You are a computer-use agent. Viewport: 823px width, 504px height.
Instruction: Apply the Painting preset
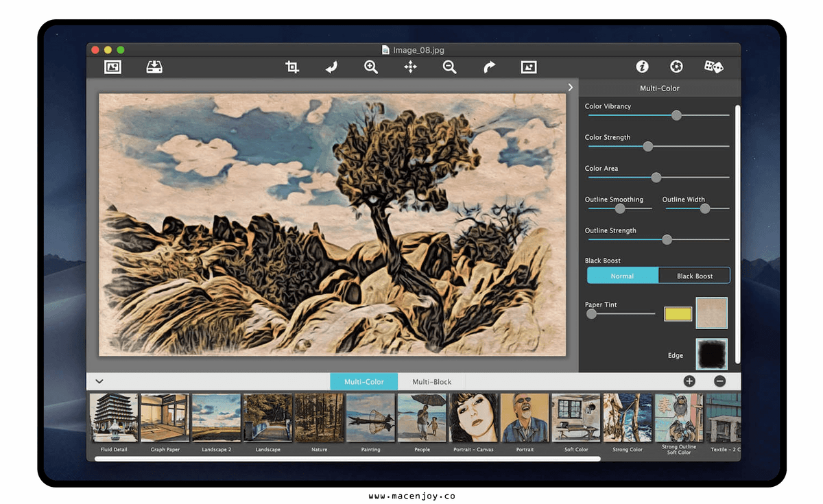coord(371,418)
